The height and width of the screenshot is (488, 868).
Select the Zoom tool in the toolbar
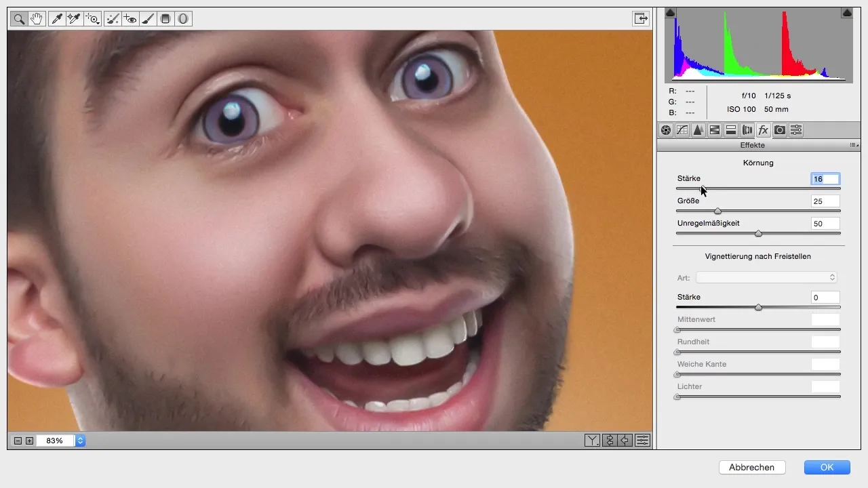point(19,19)
